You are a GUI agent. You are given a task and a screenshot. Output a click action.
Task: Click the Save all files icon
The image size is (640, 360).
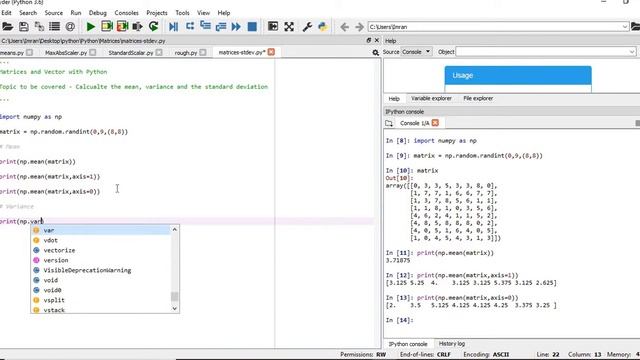39,27
